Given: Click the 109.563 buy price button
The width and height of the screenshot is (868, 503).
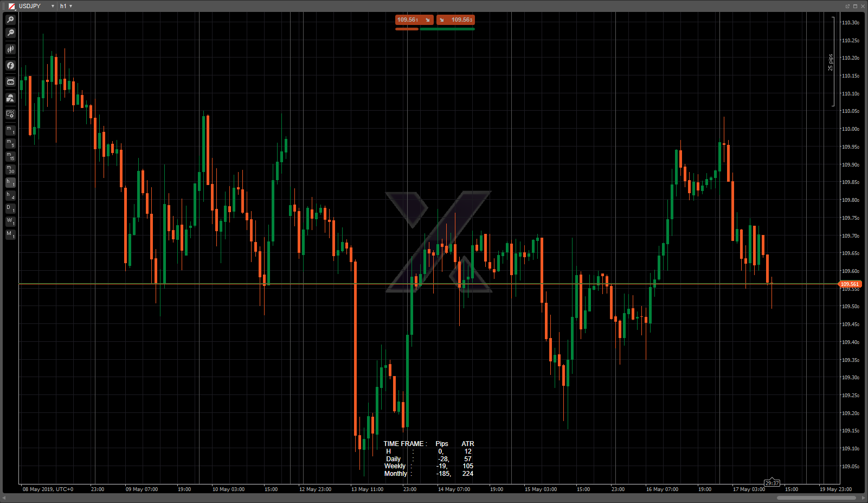Looking at the screenshot, I should [x=455, y=20].
